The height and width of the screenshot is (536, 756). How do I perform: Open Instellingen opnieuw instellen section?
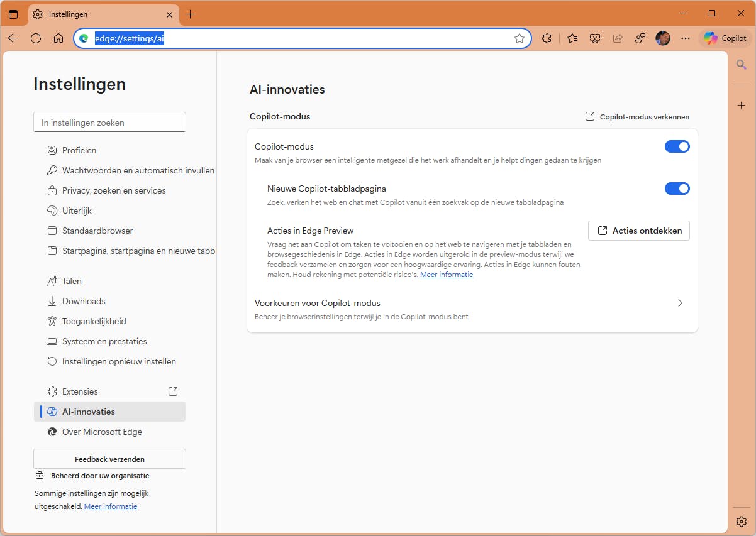click(x=109, y=361)
